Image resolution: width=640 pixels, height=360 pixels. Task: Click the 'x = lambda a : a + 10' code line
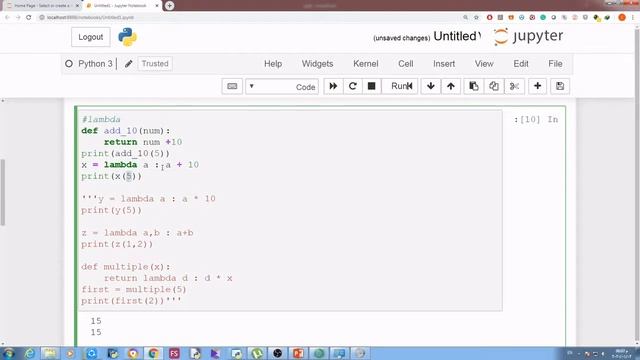(x=140, y=165)
